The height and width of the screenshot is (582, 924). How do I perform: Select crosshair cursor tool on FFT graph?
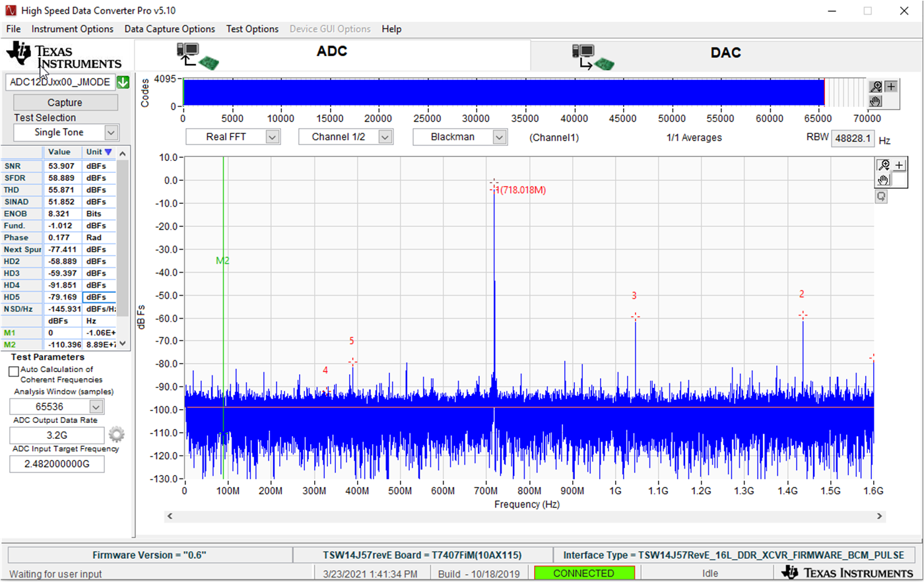[x=899, y=165]
